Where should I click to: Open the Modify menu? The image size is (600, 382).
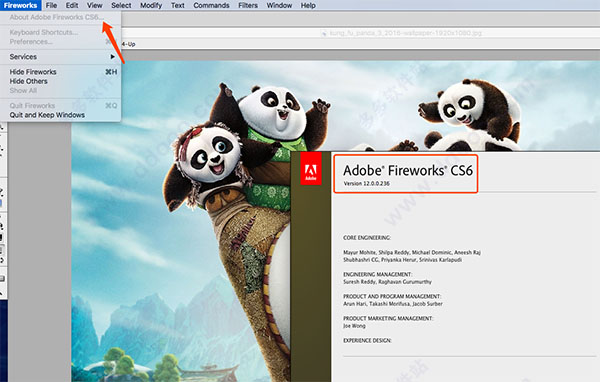[x=151, y=5]
